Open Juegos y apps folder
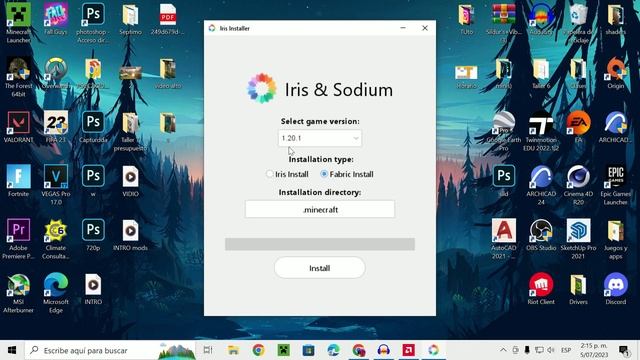The height and width of the screenshot is (360, 640). click(616, 239)
